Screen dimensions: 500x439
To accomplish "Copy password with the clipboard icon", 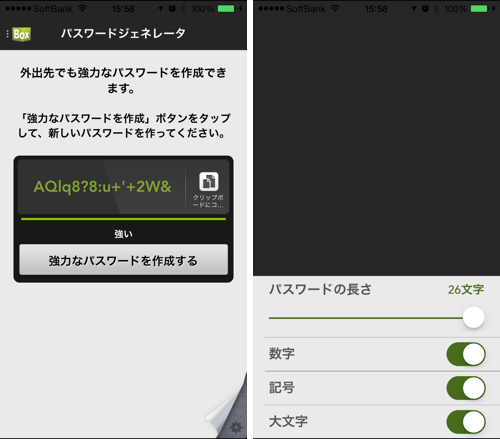I will pos(209,181).
